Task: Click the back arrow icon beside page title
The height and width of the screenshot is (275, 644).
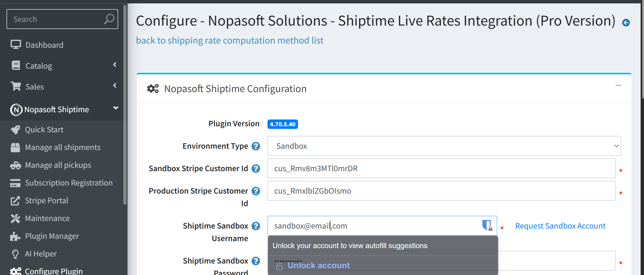Action: point(626,23)
